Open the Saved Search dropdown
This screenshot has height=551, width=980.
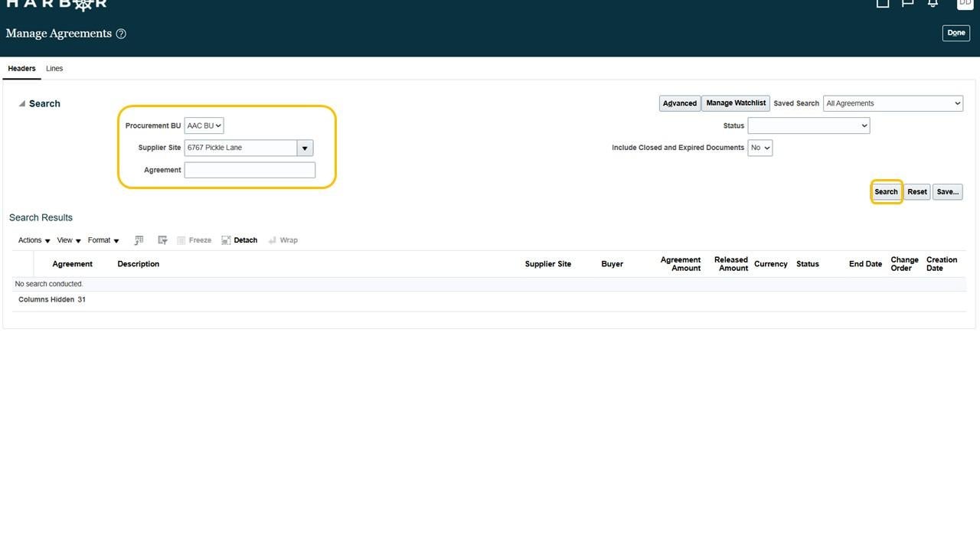(893, 103)
